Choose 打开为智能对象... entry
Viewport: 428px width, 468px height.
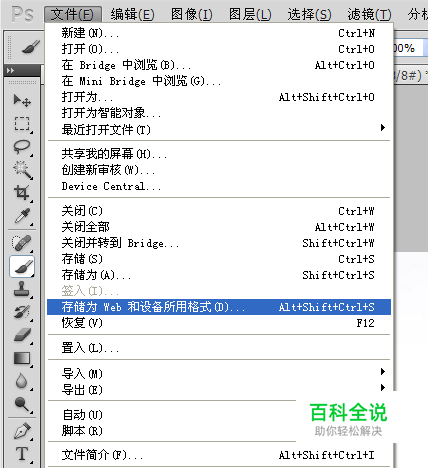(219, 113)
